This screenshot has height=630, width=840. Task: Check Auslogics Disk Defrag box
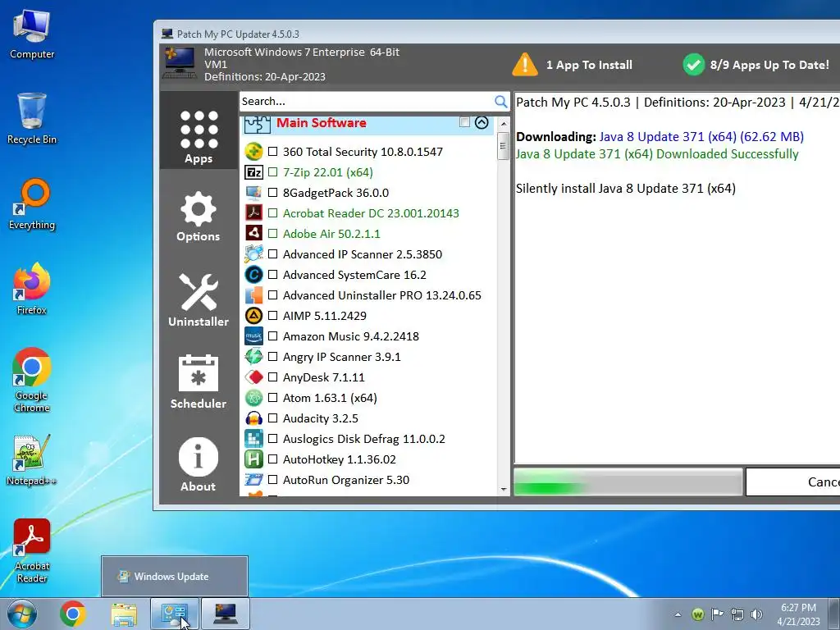coord(272,439)
